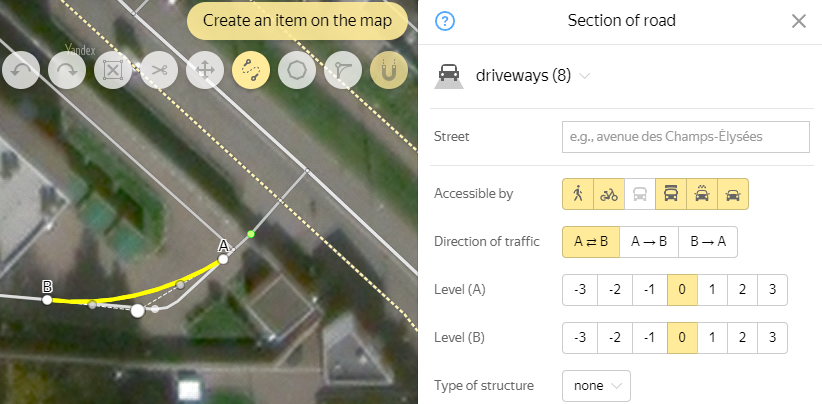Set traffic direction to B → A
822x404 pixels.
tap(708, 242)
